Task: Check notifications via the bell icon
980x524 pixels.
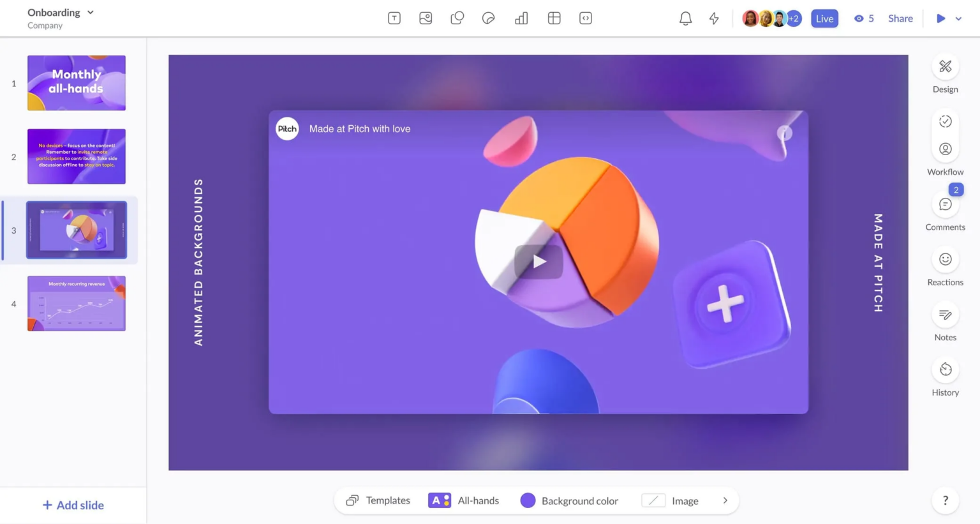Action: [x=685, y=18]
